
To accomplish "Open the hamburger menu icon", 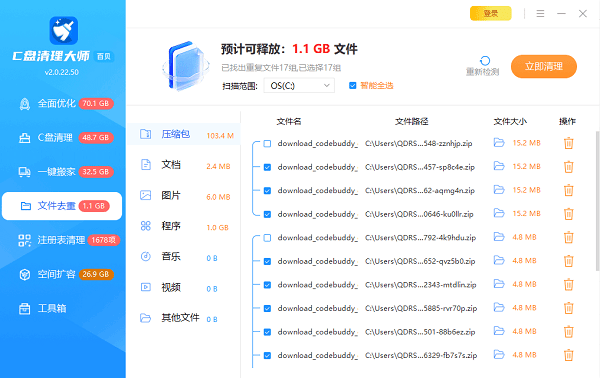I will coord(540,14).
